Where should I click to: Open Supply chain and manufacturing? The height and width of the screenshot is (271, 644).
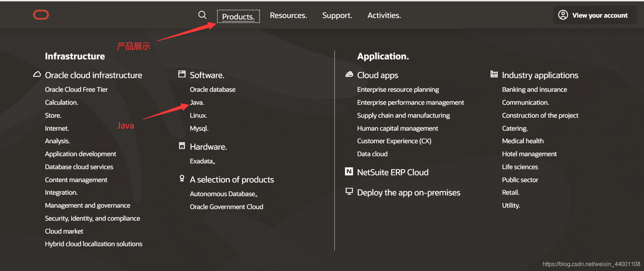(x=404, y=116)
